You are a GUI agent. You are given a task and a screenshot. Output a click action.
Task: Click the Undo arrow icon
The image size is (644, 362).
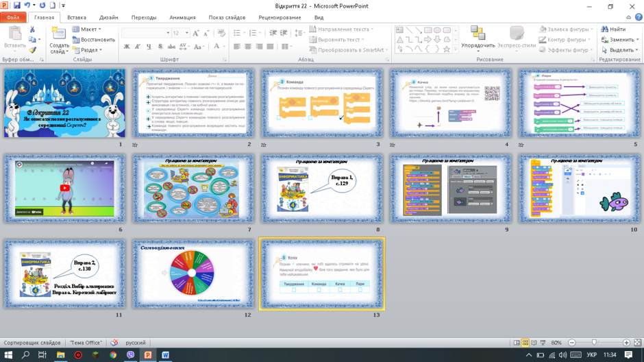coord(27,5)
